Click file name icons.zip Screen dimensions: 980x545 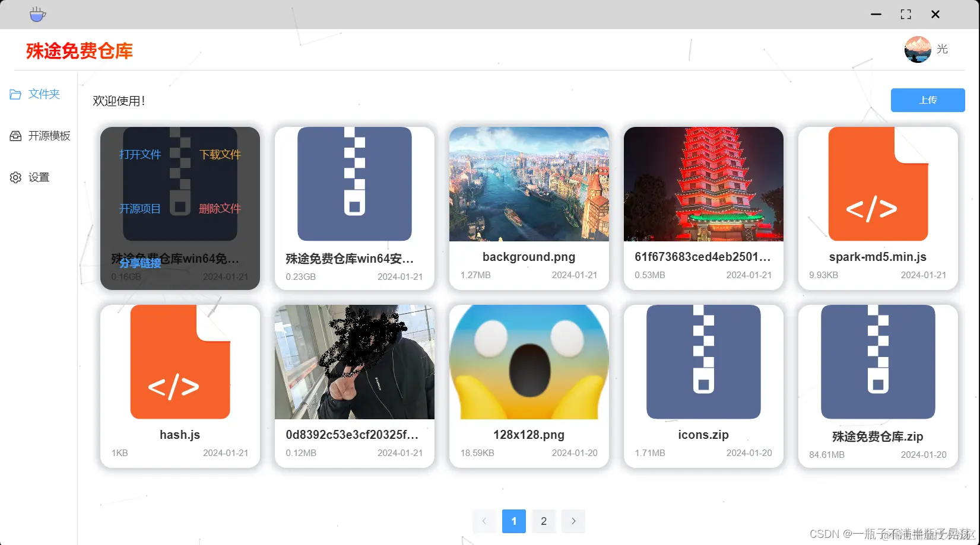[x=703, y=435]
